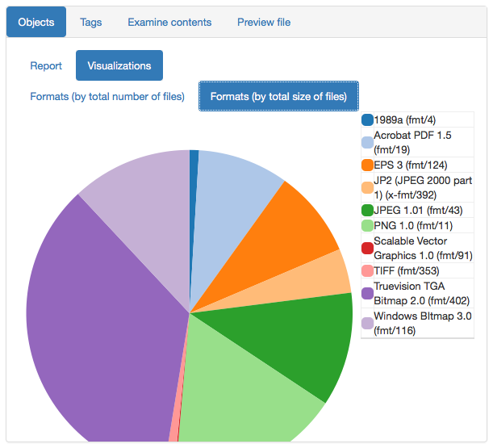Select Formats by total size of files

[278, 96]
